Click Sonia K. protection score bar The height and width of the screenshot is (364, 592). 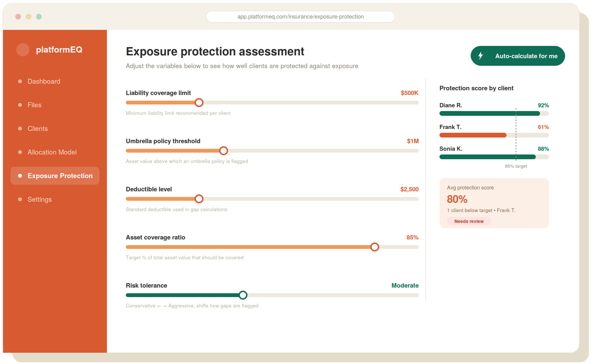[494, 157]
